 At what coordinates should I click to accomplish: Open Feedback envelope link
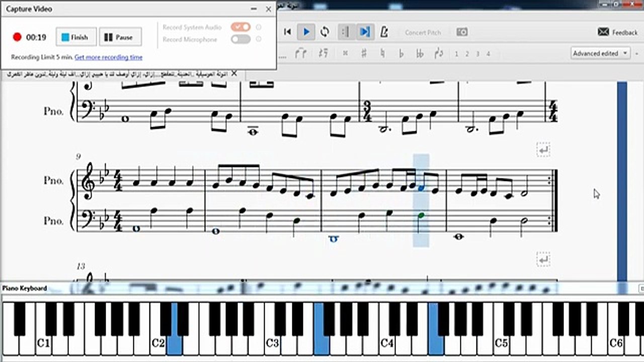coord(617,32)
